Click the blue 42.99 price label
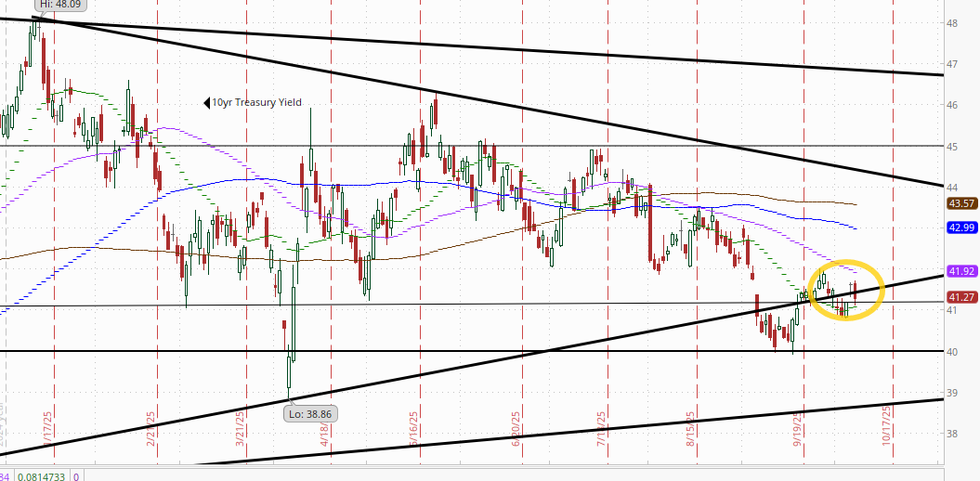 pos(961,228)
